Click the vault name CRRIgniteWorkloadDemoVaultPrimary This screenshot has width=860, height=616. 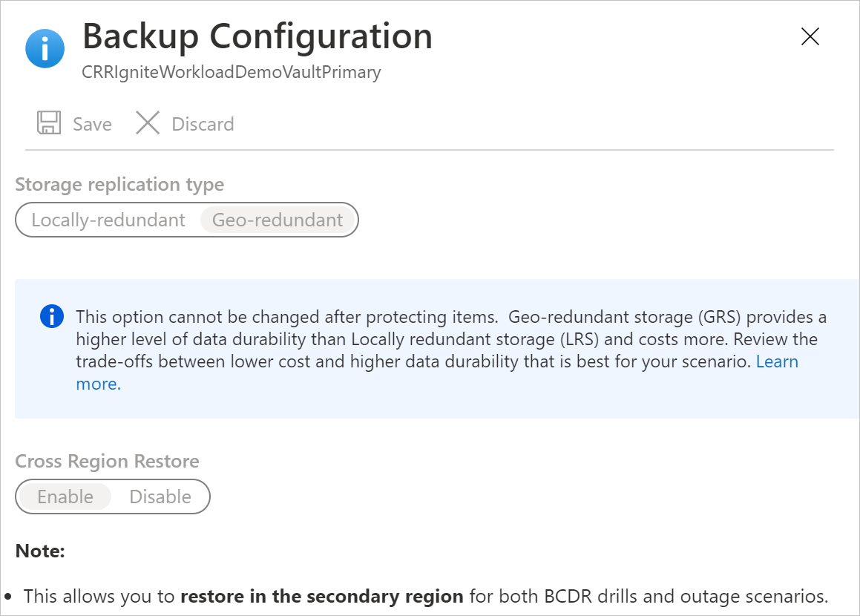tap(230, 72)
